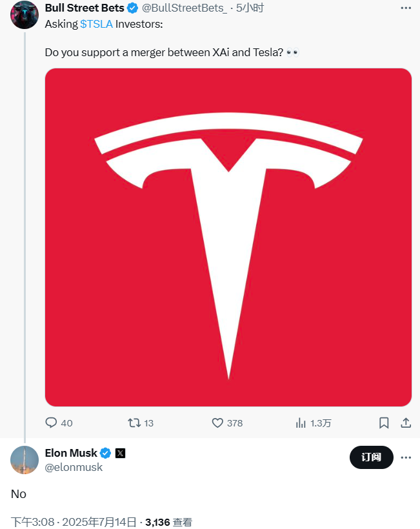Open Elon Musk display name link
This screenshot has height=529, width=420.
[71, 453]
